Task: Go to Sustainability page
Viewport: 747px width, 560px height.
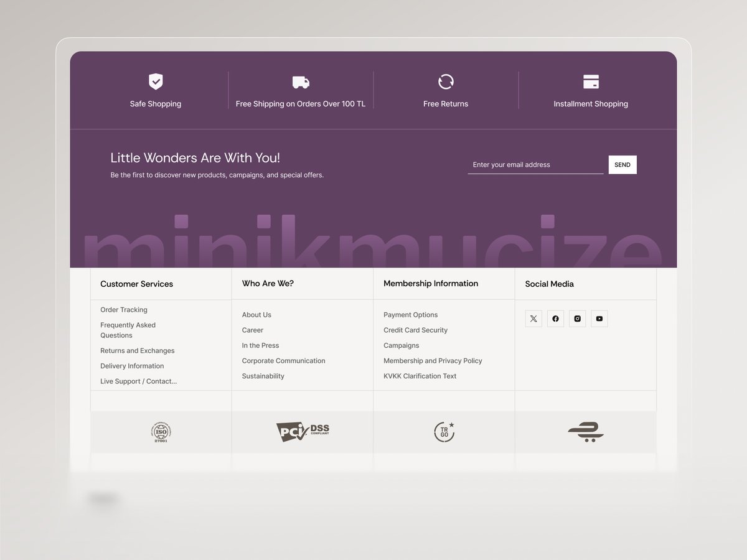Action: coord(263,376)
